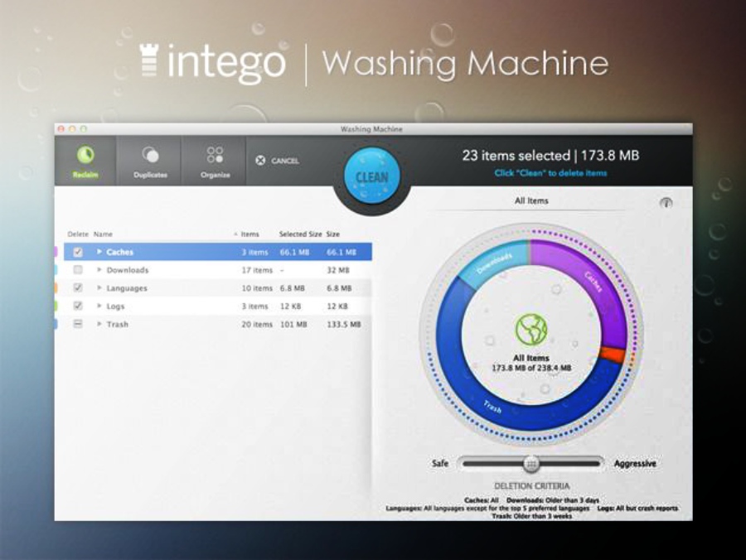746x560 pixels.
Task: Click the Safe–Aggressive slider handle
Action: click(x=531, y=463)
